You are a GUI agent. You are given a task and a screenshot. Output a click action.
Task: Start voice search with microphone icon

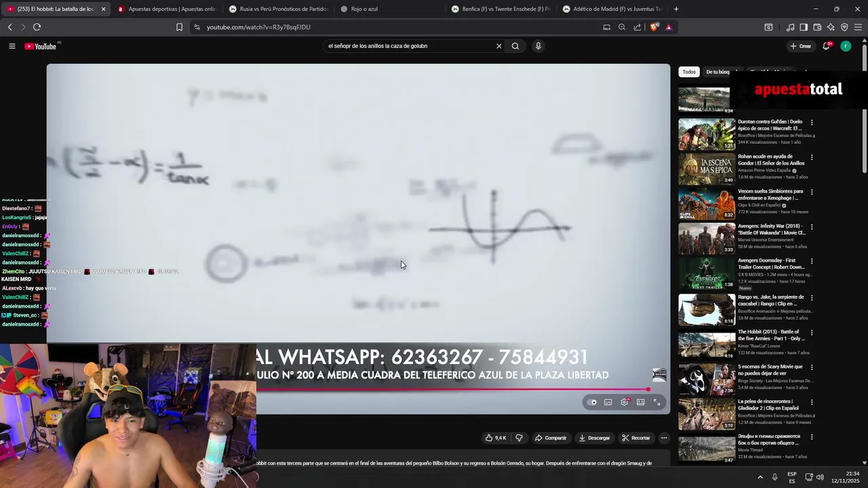tap(538, 46)
